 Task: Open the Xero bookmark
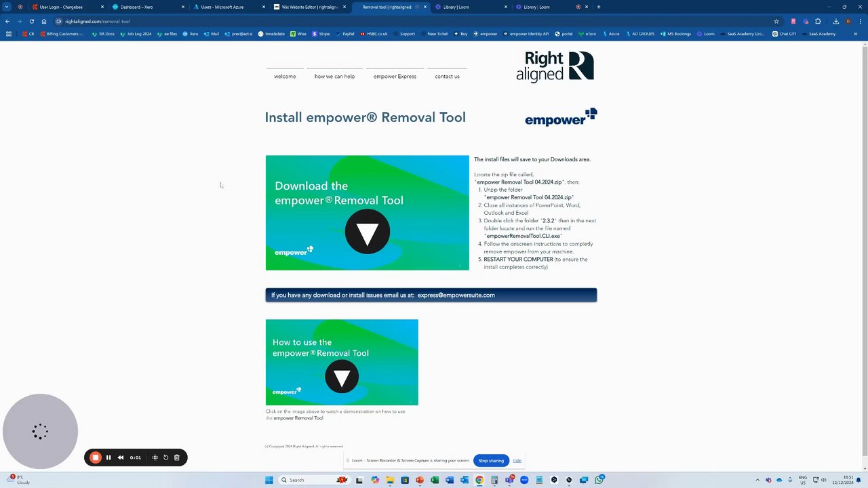pyautogui.click(x=190, y=34)
